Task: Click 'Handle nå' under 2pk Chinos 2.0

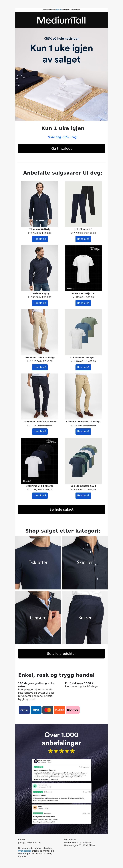Action: (x=83, y=239)
